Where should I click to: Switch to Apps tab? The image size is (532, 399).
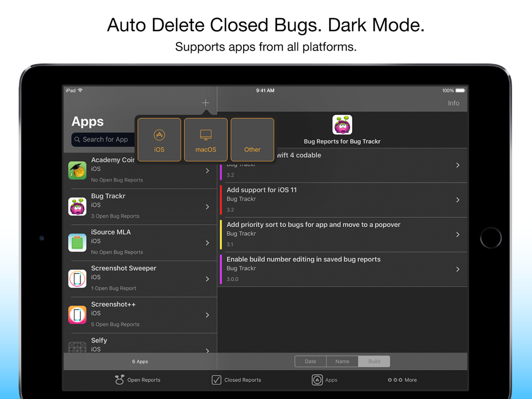(x=325, y=380)
